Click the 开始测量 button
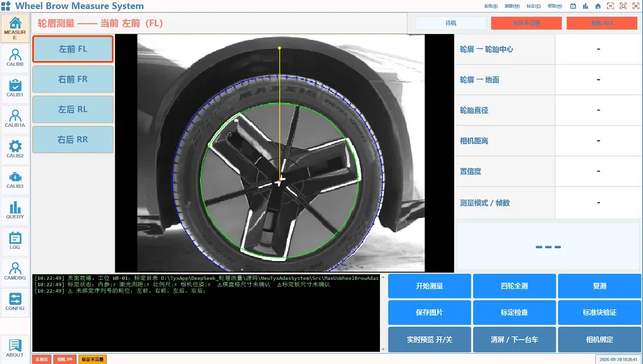Viewport: 643px width, 364px height. (x=430, y=286)
